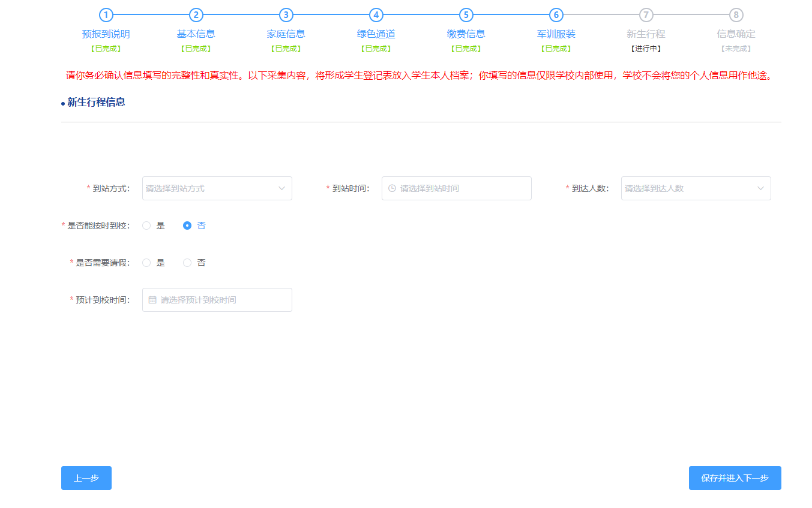Viewport: 812px width, 508px height.
Task: Click the 预计到校时间 date field
Action: 217,300
